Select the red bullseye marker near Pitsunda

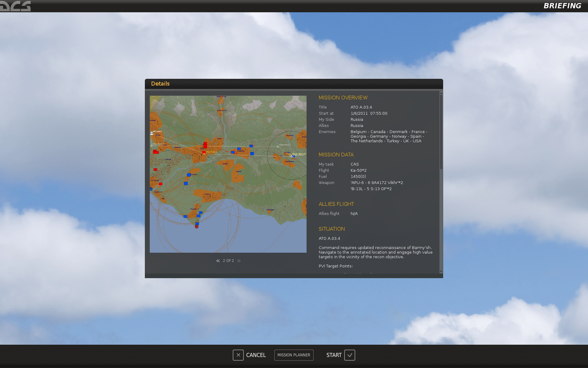point(197,227)
